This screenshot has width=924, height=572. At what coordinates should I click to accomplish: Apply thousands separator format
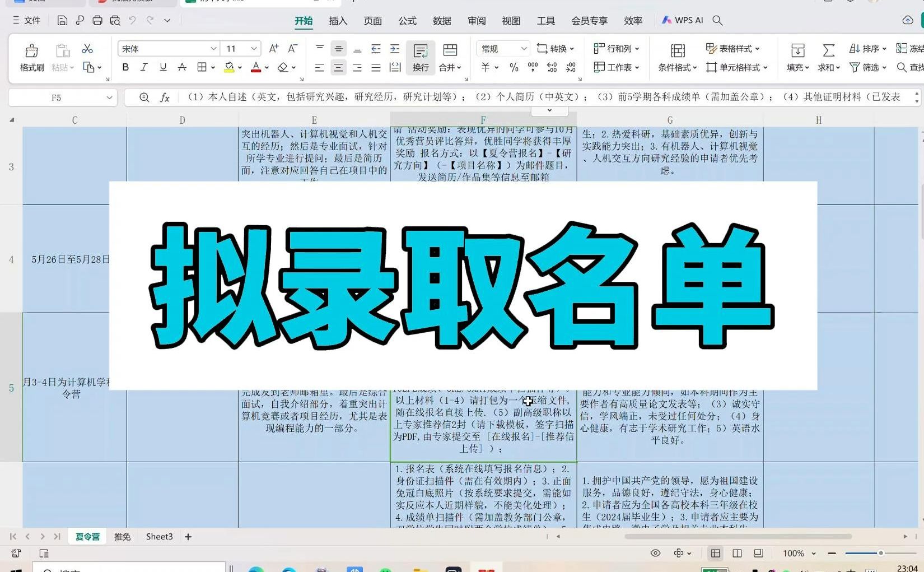point(533,67)
